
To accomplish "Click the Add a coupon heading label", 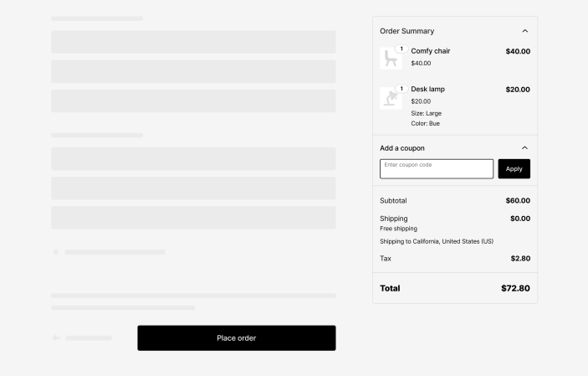I will (x=402, y=148).
